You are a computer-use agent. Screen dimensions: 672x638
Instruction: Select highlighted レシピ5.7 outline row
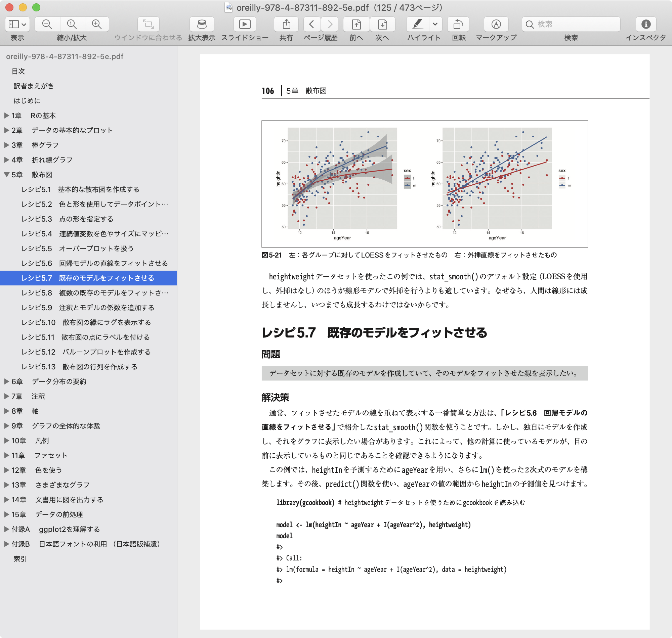coord(88,278)
